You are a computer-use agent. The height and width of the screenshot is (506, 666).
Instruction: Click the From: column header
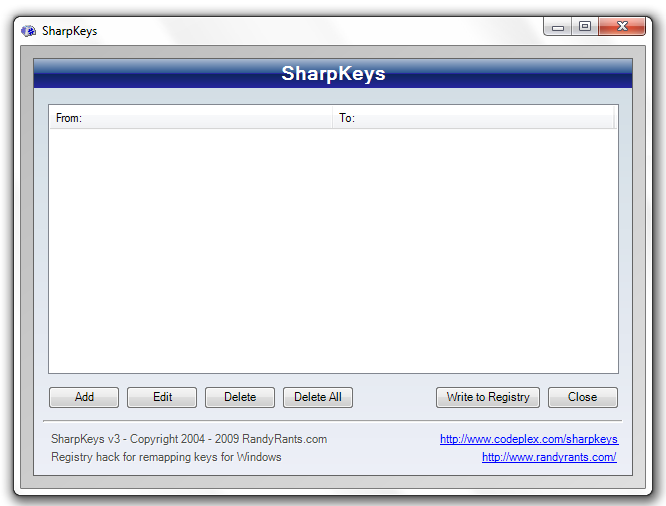point(191,118)
